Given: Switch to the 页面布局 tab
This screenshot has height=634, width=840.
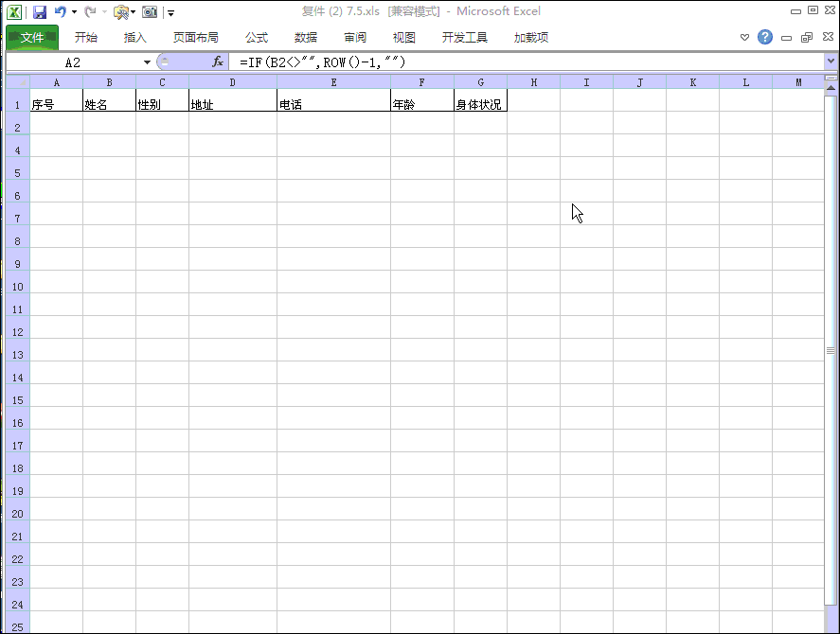Looking at the screenshot, I should pos(195,38).
